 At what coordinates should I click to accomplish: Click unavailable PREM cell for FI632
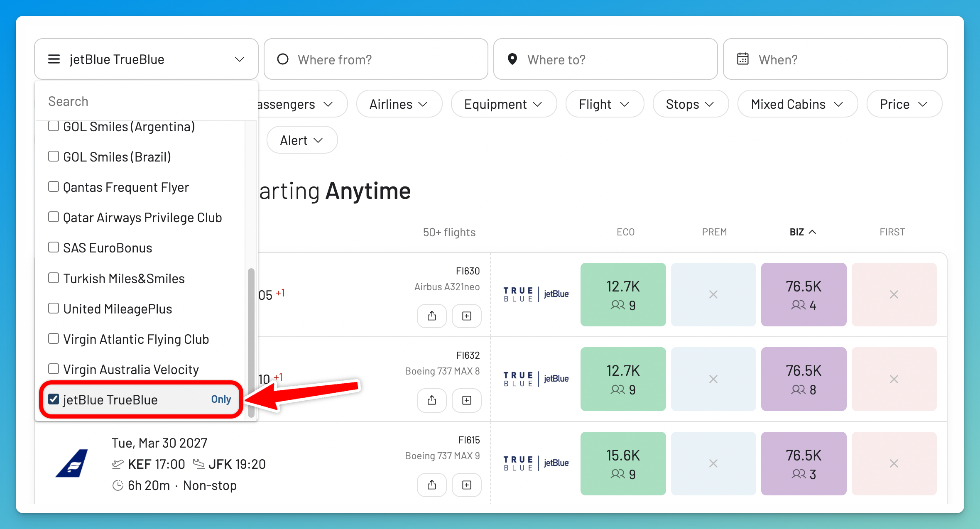tap(713, 379)
